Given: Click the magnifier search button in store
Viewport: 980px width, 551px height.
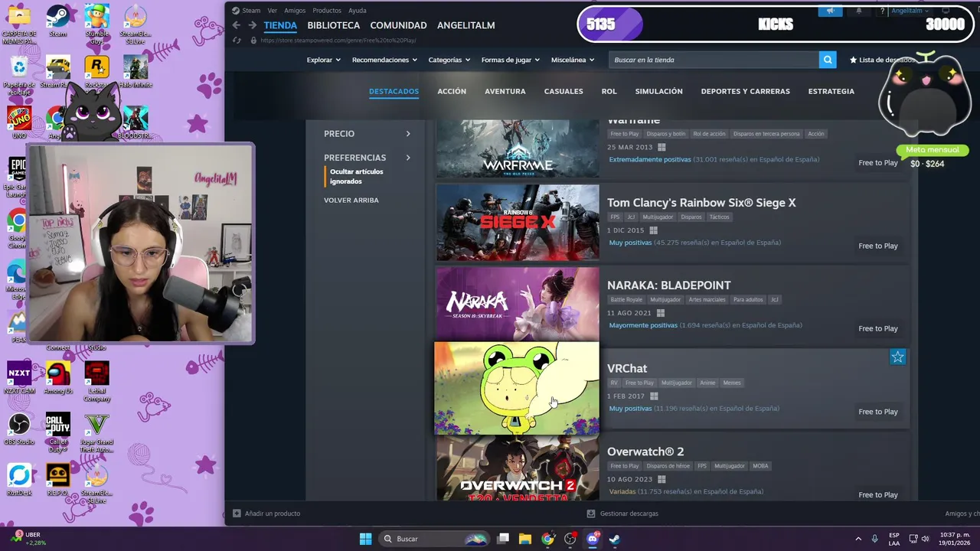Looking at the screenshot, I should tap(827, 60).
